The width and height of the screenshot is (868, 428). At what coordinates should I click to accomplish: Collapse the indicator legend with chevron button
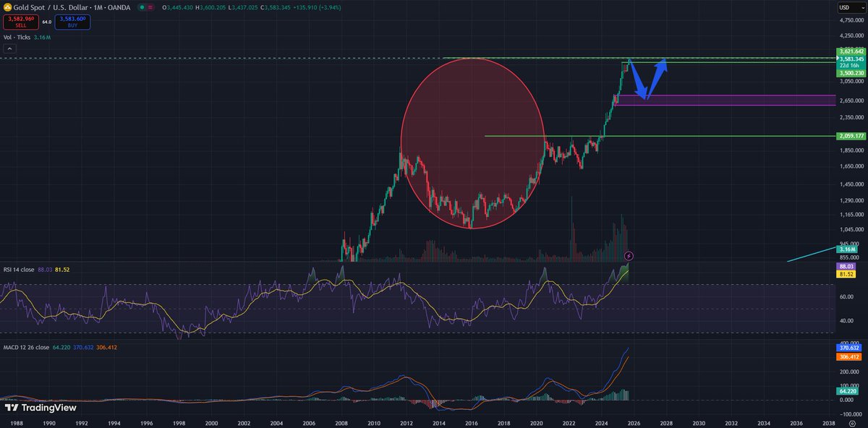click(9, 48)
